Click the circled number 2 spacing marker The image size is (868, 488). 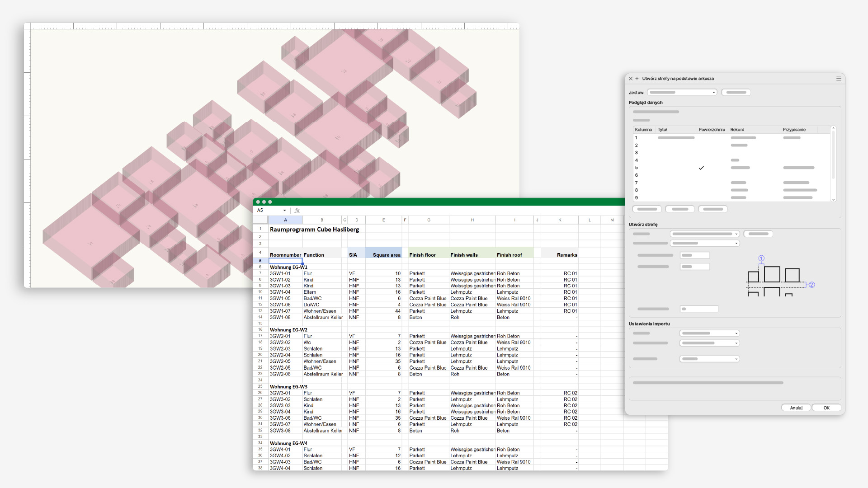[x=811, y=285]
